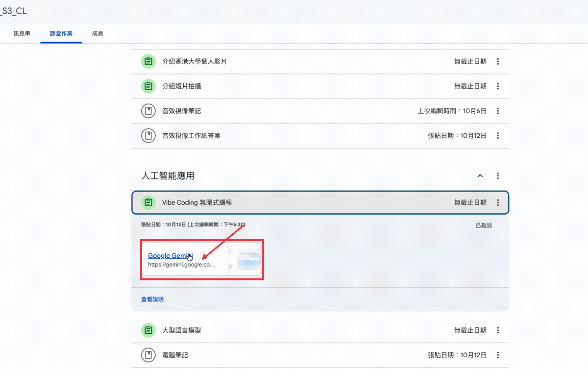The width and height of the screenshot is (588, 369).
Task: Open the 大型語言模型 assignment
Action: click(x=182, y=330)
